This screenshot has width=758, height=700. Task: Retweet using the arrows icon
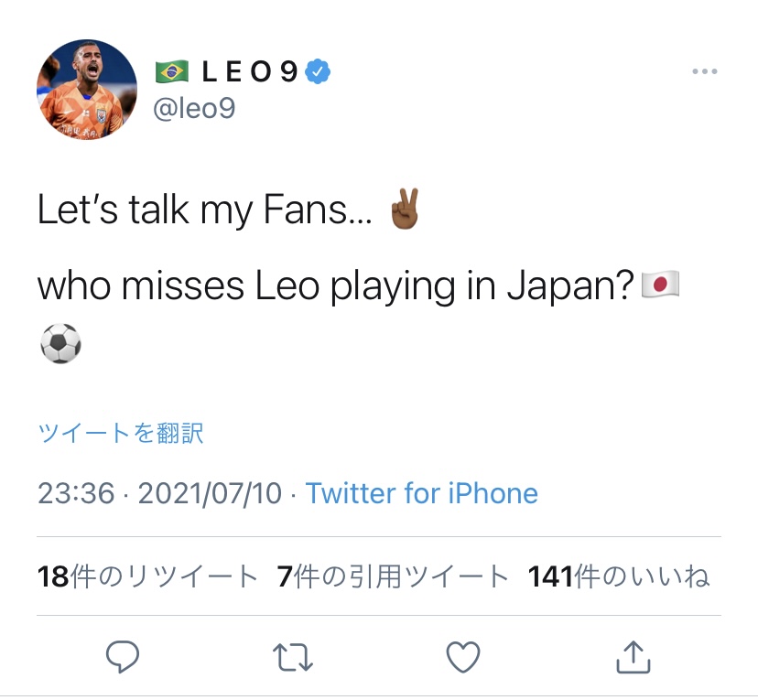coord(293,656)
